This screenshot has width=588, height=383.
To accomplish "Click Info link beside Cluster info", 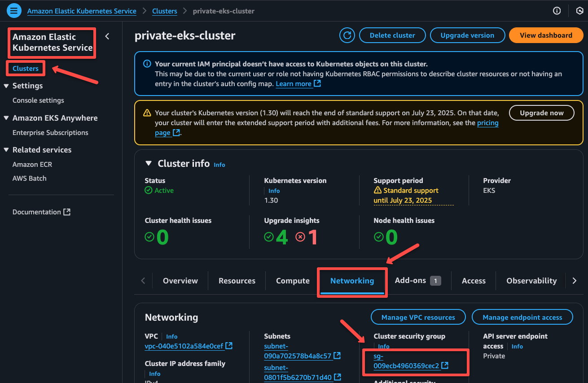I will tap(219, 165).
